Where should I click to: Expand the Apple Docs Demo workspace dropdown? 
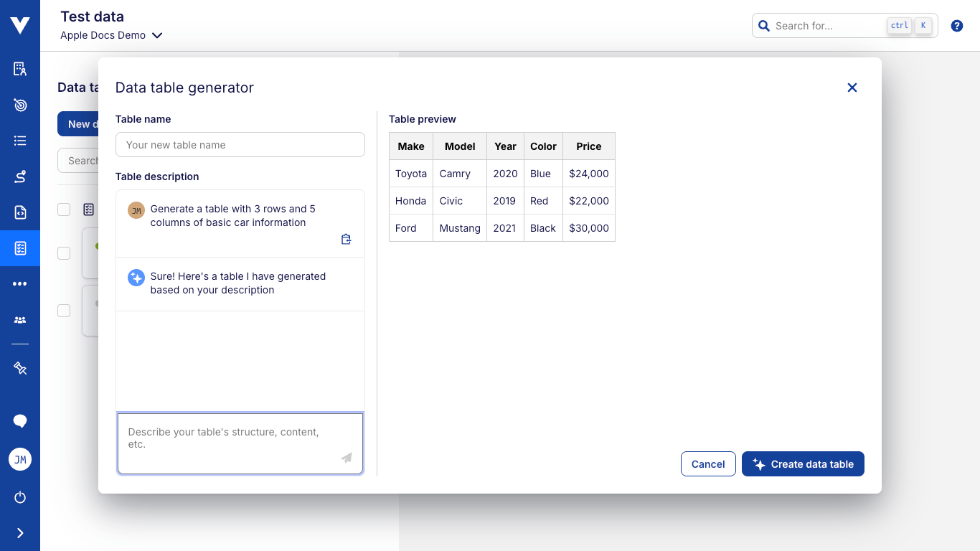pyautogui.click(x=157, y=35)
